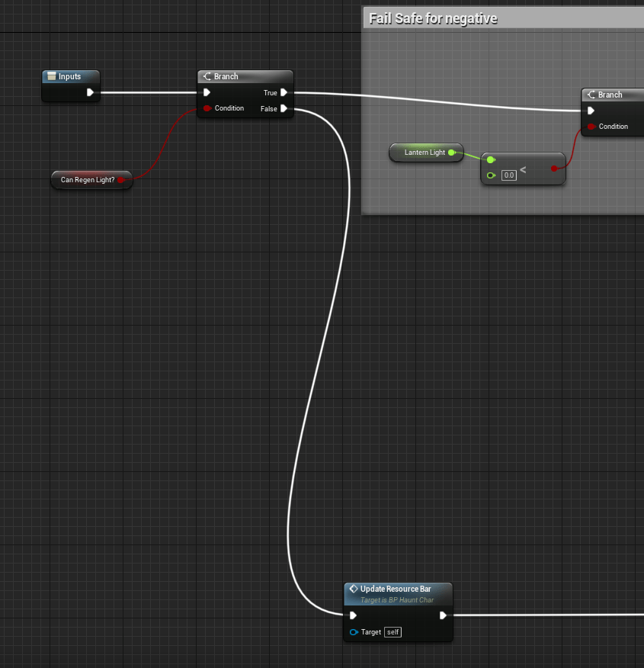Click the Lantern Light green output pin

[x=452, y=153]
